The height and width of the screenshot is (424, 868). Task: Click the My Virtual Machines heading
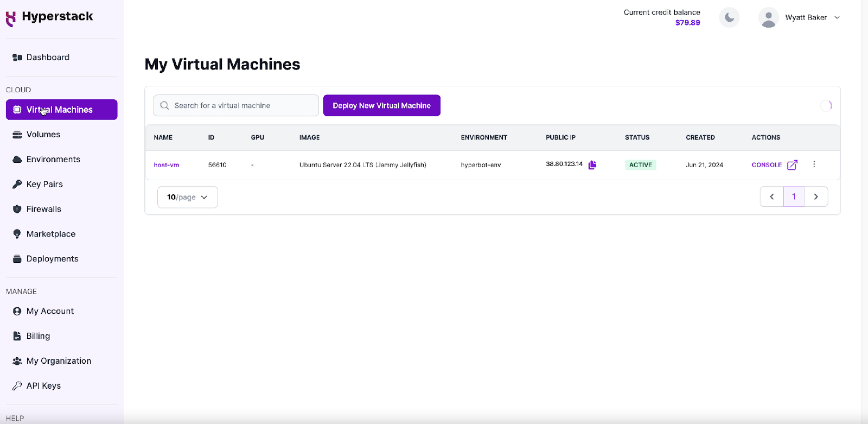[x=222, y=64]
